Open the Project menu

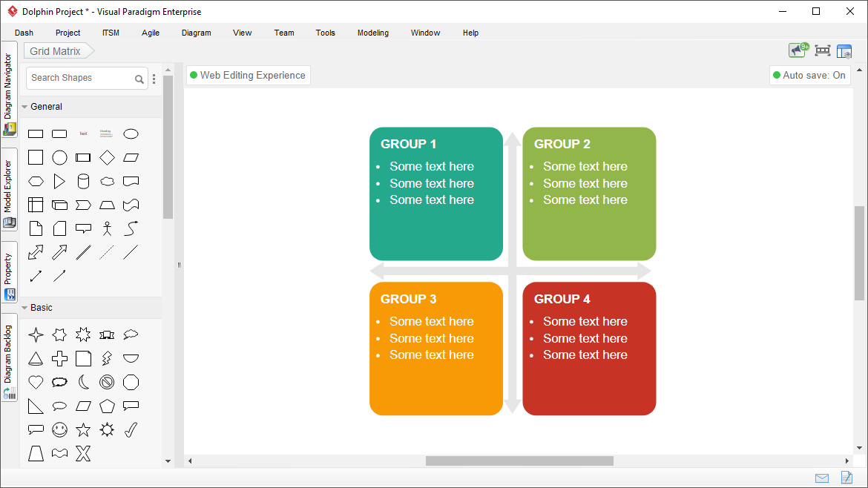point(68,33)
